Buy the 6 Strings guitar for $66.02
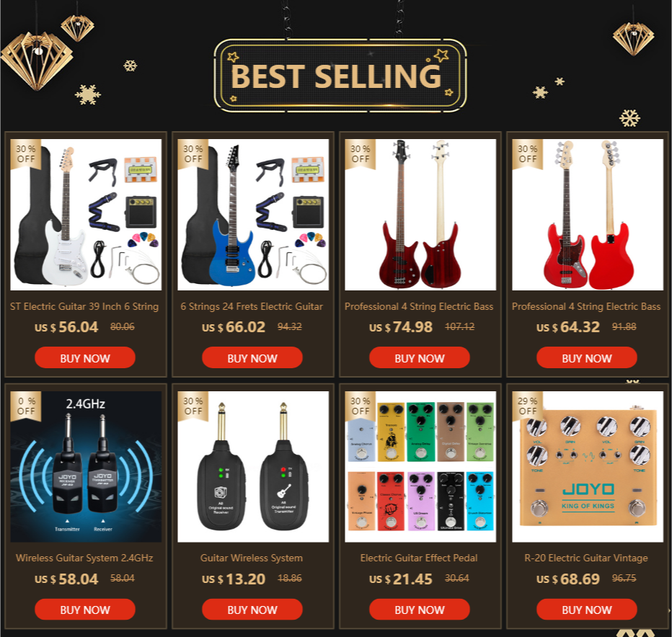This screenshot has height=637, width=672. click(x=252, y=357)
